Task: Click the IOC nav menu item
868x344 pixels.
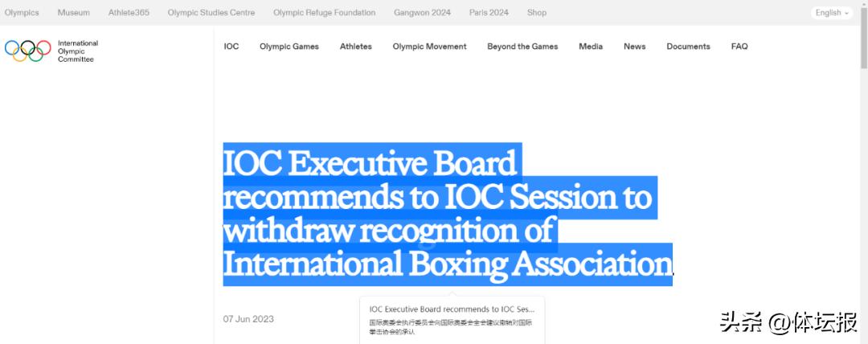Action: [x=231, y=47]
